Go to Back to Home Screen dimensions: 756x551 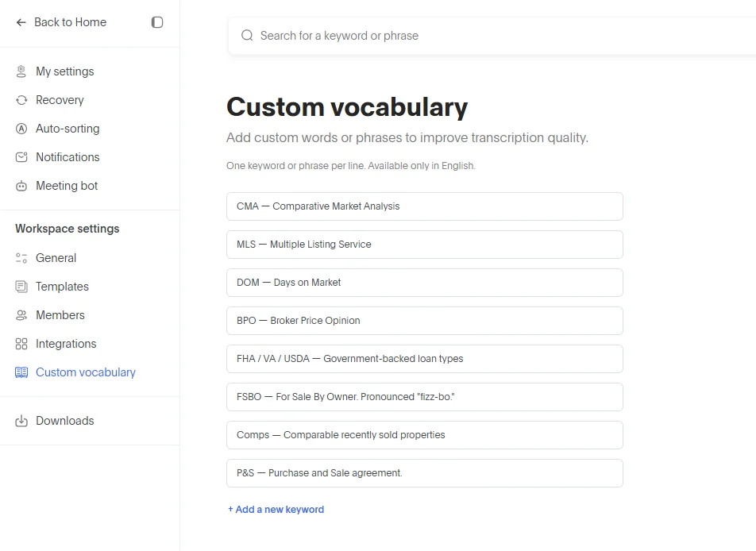pos(70,22)
